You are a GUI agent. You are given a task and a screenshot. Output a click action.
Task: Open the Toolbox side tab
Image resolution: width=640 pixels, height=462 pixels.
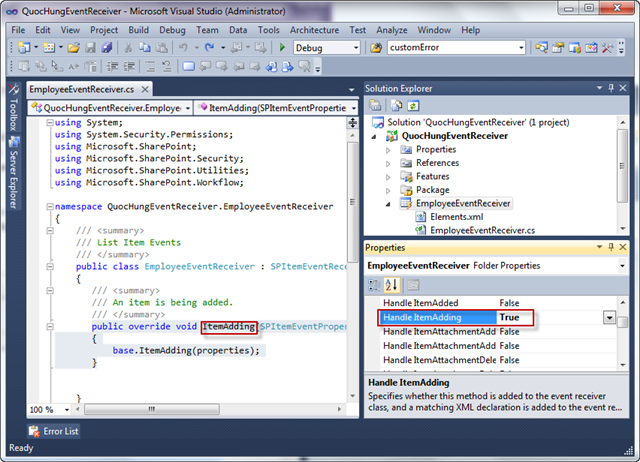click(13, 108)
